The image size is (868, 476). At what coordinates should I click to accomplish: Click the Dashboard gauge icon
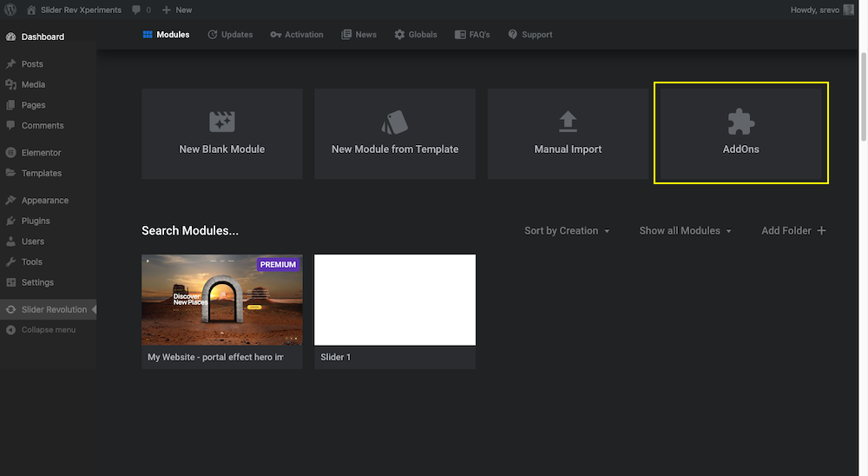click(x=10, y=36)
